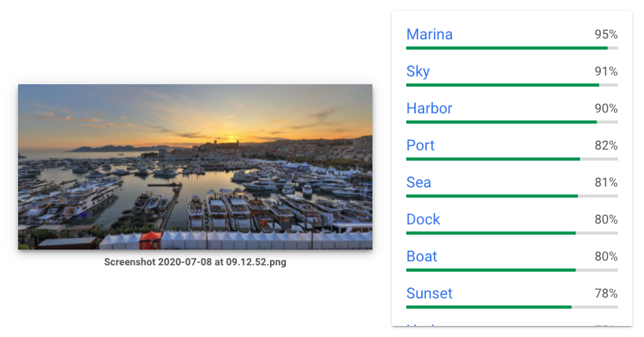
Task: Click the Harbor confidence progress bar
Action: 512,122
